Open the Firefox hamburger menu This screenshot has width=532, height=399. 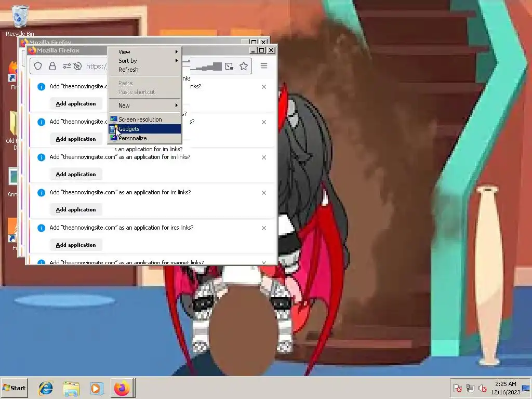tap(264, 66)
